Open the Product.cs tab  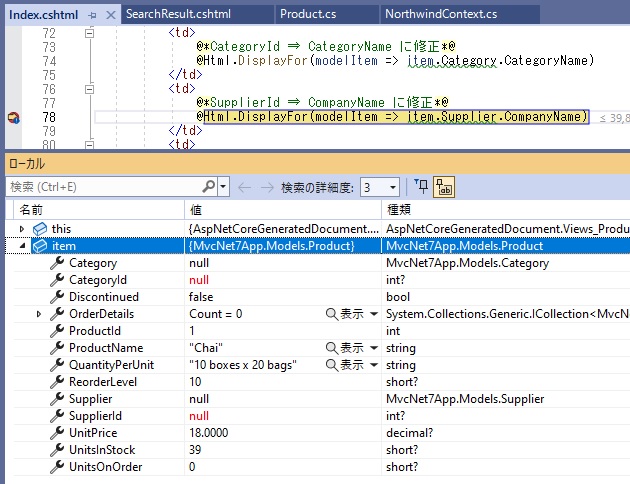pyautogui.click(x=308, y=14)
